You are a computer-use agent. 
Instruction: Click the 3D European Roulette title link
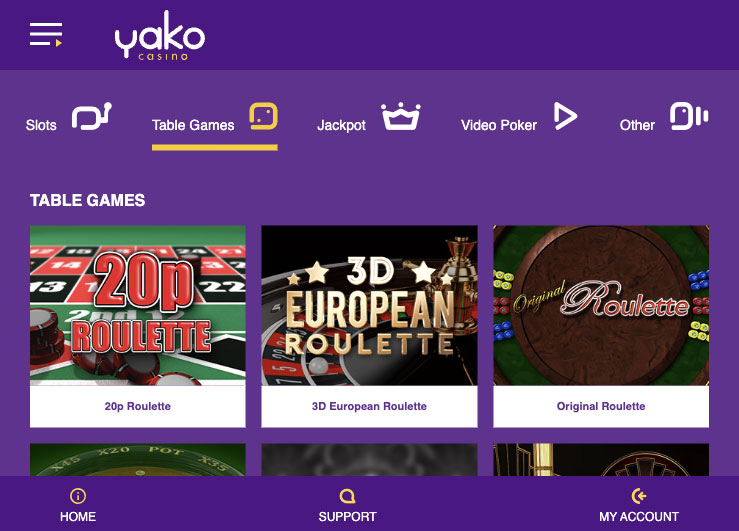click(370, 406)
